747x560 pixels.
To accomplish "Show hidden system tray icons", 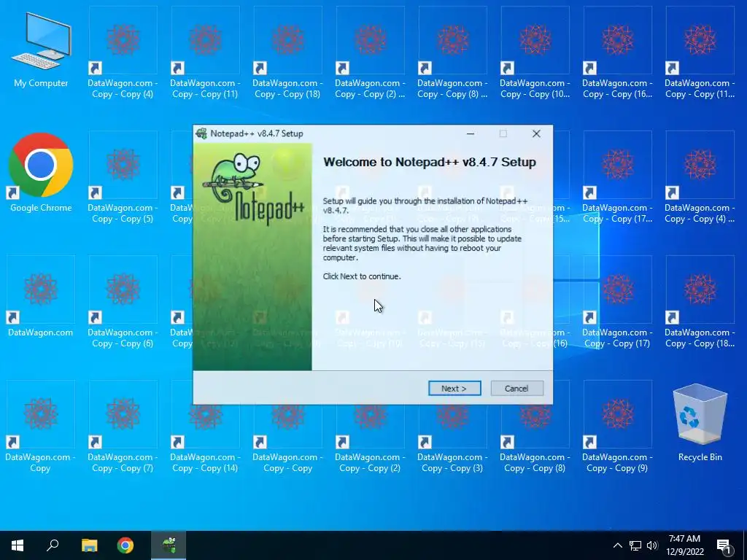I will pyautogui.click(x=617, y=545).
